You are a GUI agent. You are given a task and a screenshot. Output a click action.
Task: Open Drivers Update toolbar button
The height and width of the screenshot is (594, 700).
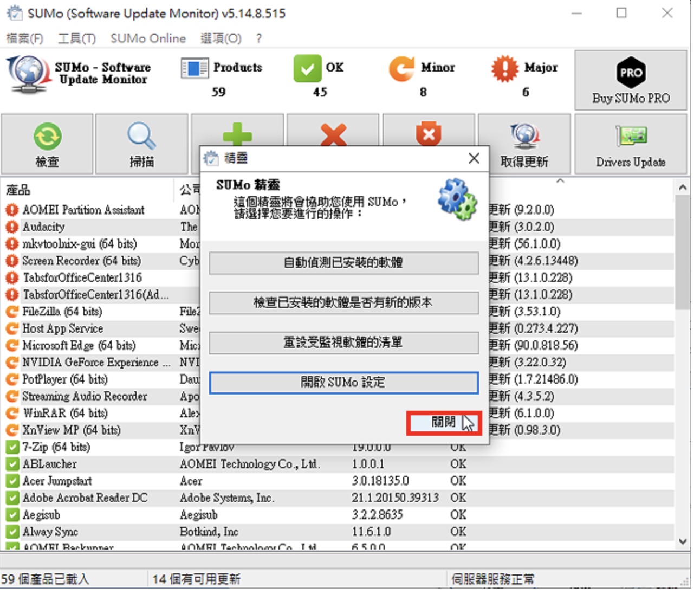(631, 144)
